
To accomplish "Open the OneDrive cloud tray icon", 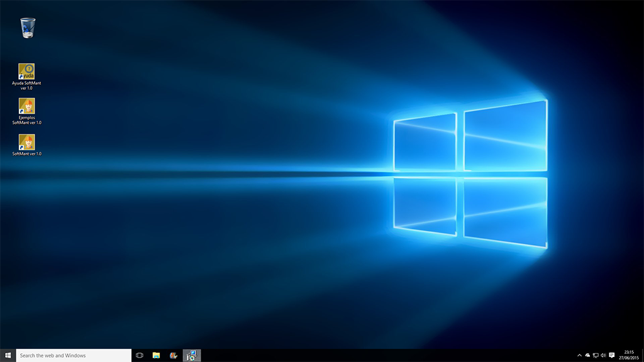I will [x=587, y=355].
